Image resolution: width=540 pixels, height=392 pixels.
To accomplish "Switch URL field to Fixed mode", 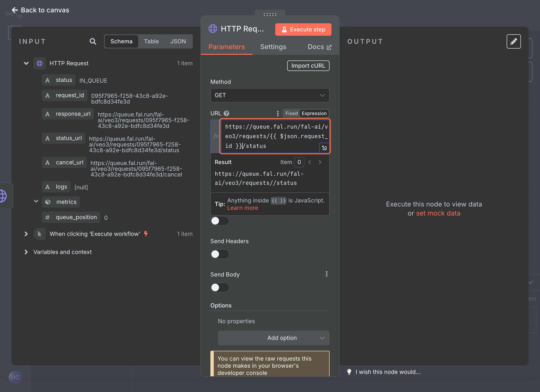I will (x=291, y=113).
